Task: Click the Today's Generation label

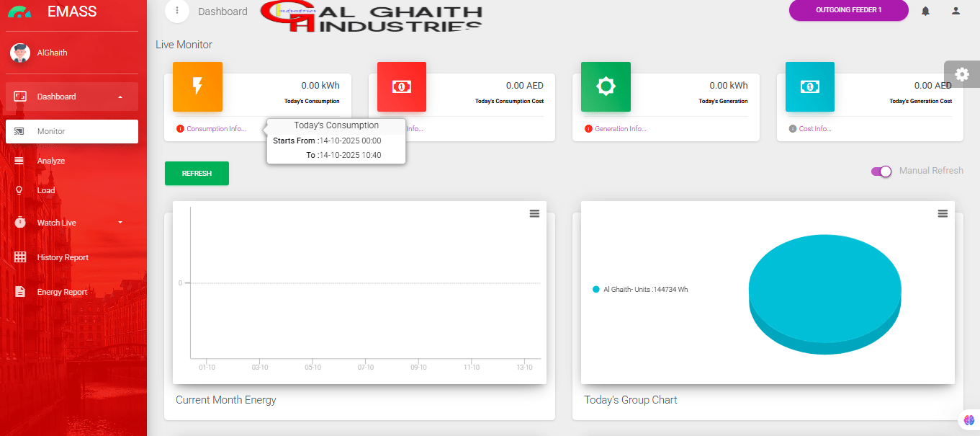Action: [723, 101]
